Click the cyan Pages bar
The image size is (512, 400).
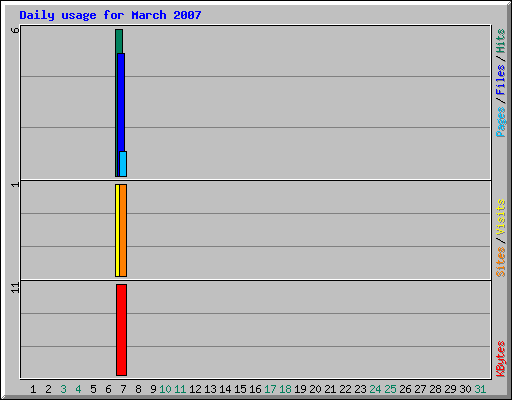click(x=123, y=164)
